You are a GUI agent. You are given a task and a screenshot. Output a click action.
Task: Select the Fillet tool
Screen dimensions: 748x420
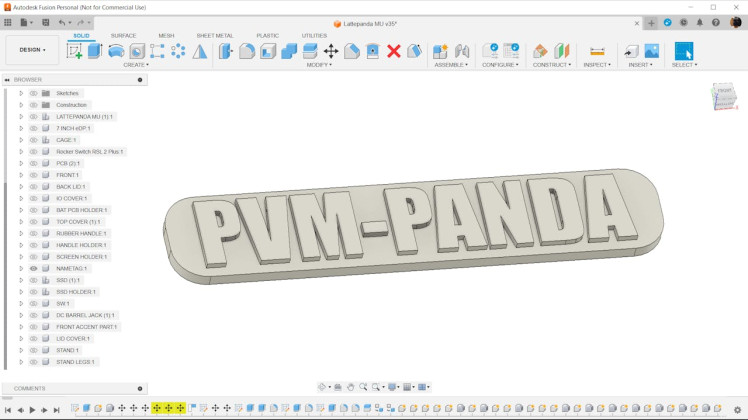(247, 51)
